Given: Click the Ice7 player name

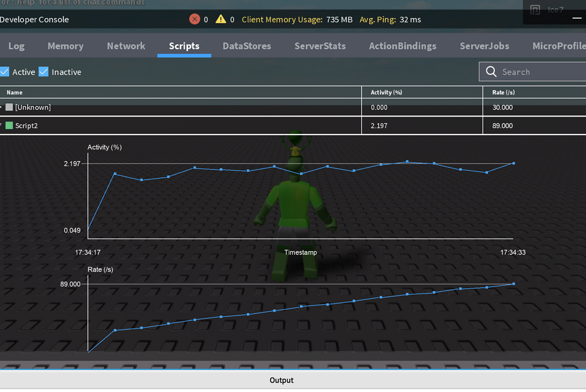Looking at the screenshot, I should [555, 10].
